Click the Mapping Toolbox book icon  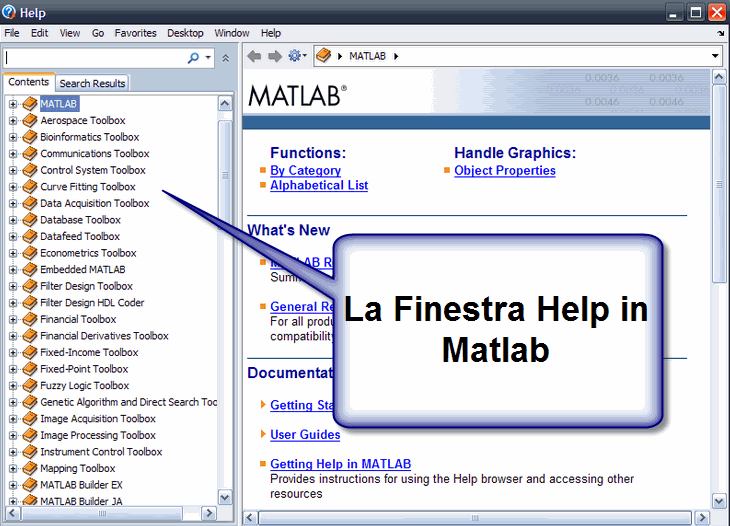pyautogui.click(x=30, y=468)
